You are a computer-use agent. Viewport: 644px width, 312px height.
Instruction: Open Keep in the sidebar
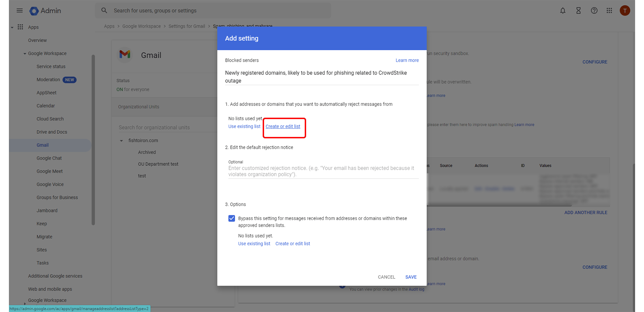[x=42, y=224]
